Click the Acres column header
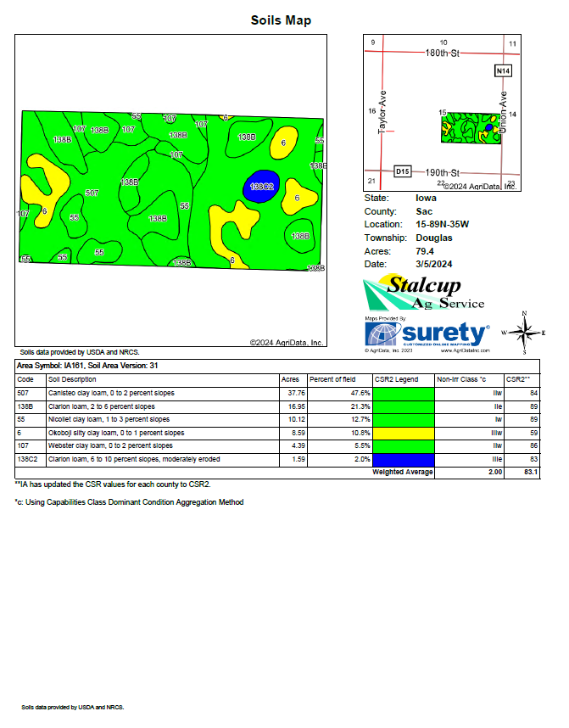Viewport: 569px width, 728px height. coord(290,380)
